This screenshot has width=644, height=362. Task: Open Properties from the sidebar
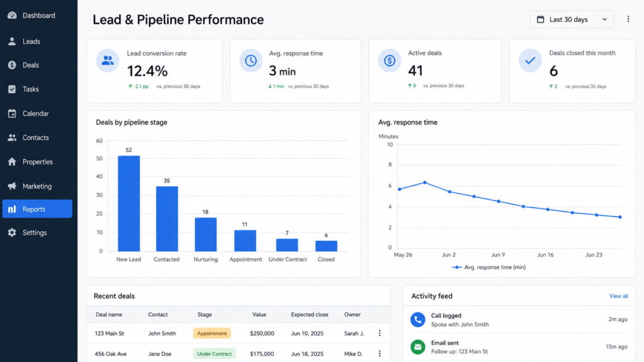(37, 162)
